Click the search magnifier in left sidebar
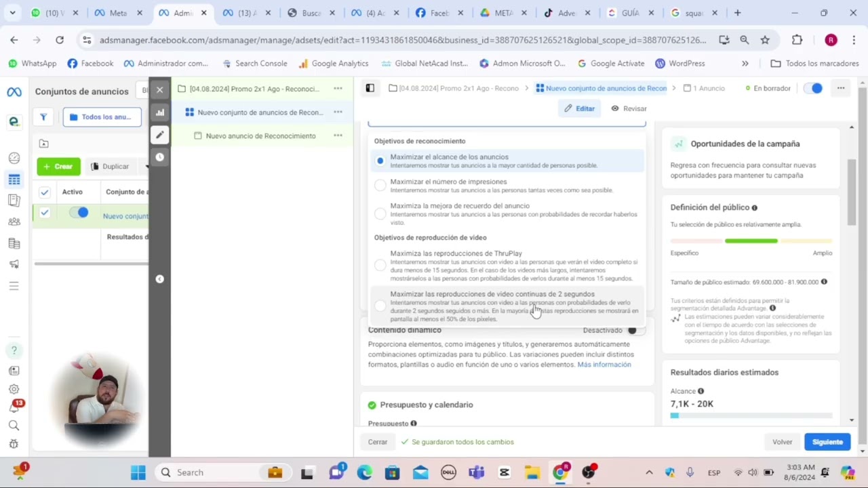This screenshot has width=868, height=488. pos(14,426)
